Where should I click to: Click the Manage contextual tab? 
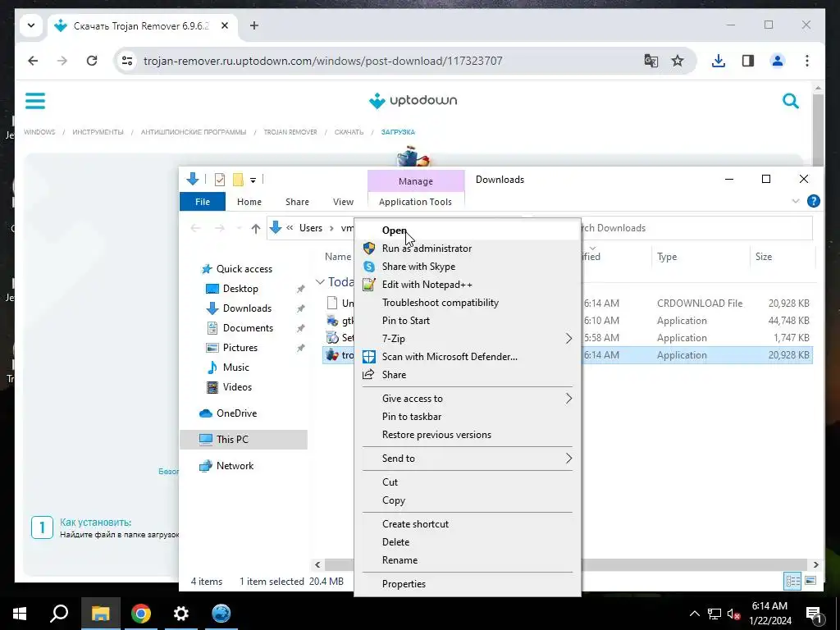pos(416,181)
